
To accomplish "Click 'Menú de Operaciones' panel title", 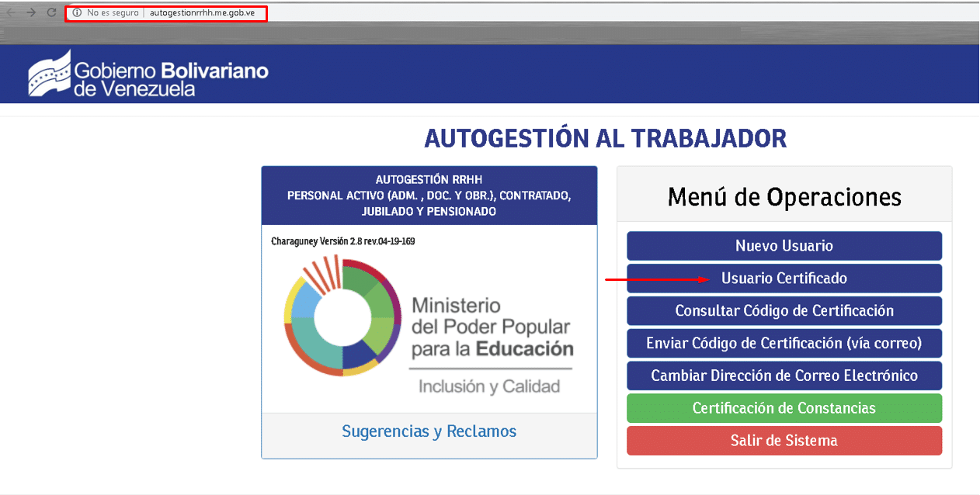I will pyautogui.click(x=784, y=196).
